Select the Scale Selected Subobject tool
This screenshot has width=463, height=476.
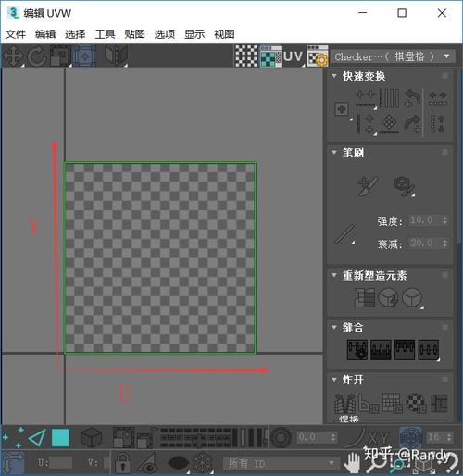point(60,56)
